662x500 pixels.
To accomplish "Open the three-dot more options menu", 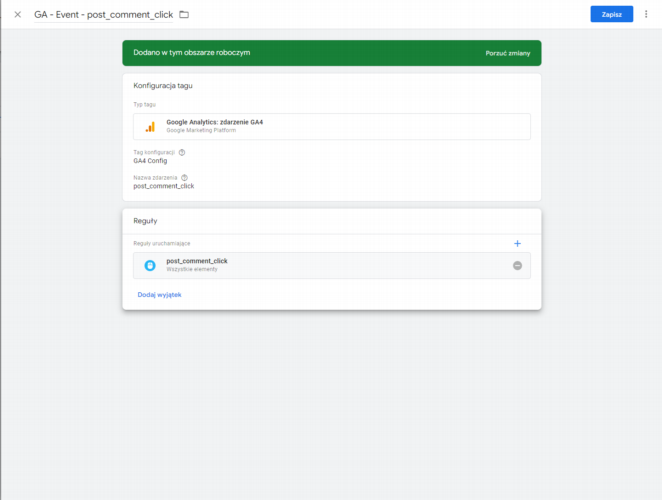I will [646, 14].
